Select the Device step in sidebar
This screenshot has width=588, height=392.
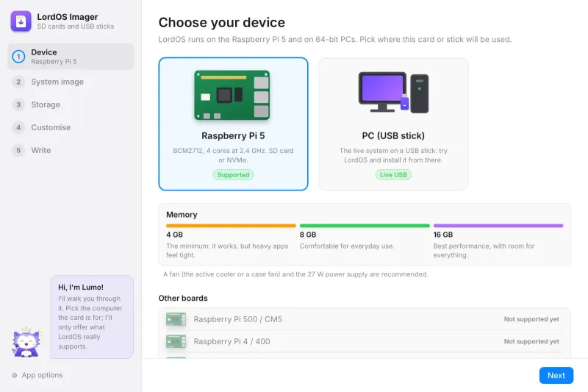click(x=71, y=57)
